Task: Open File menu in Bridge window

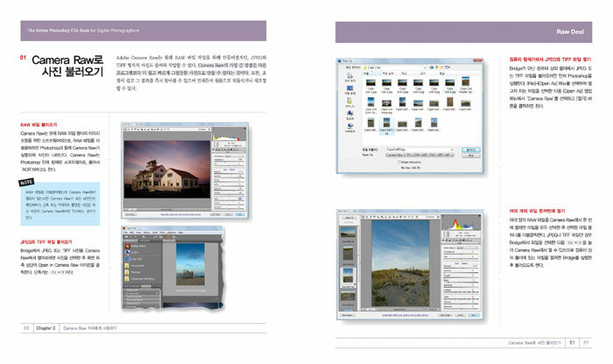Action: click(x=125, y=233)
